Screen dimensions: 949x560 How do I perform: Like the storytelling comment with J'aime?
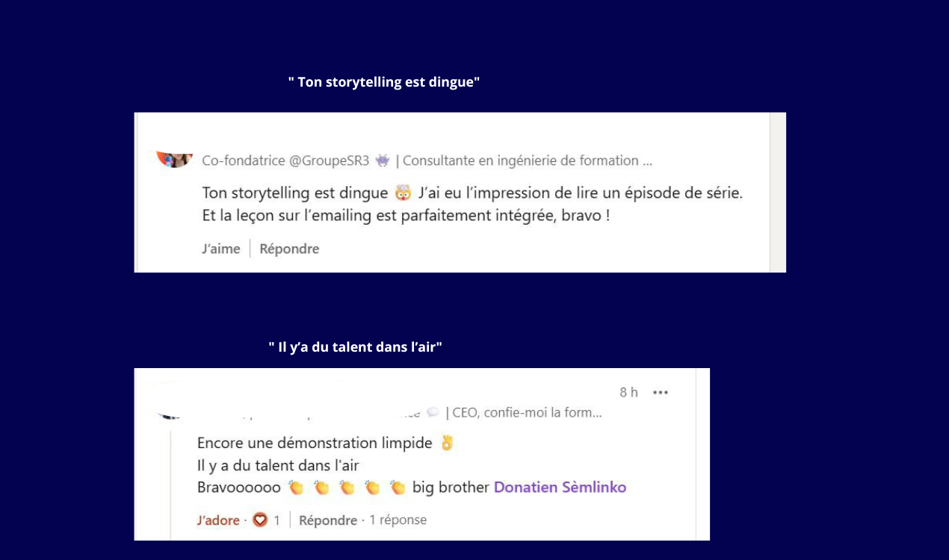point(221,249)
